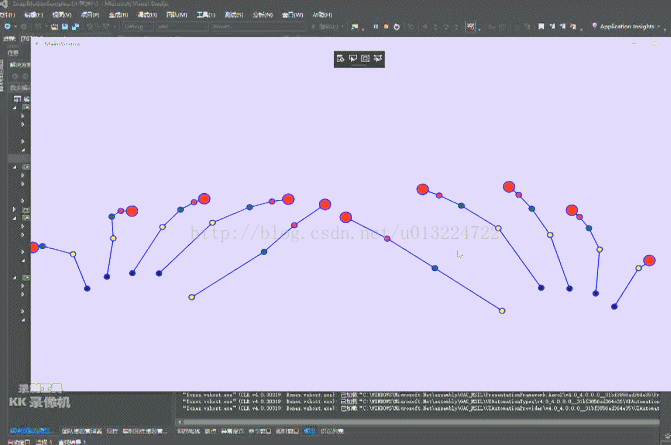Click the Save icon in the toolbar
The width and height of the screenshot is (671, 445).
click(x=65, y=27)
